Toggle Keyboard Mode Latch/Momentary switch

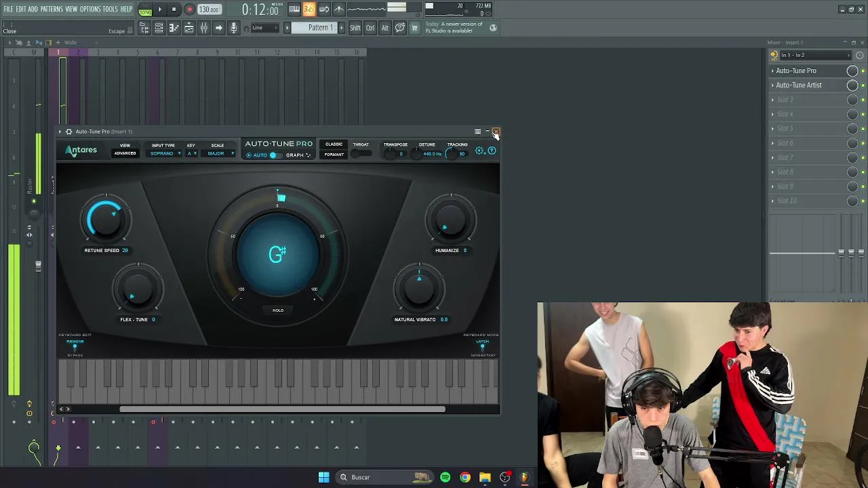pos(483,348)
